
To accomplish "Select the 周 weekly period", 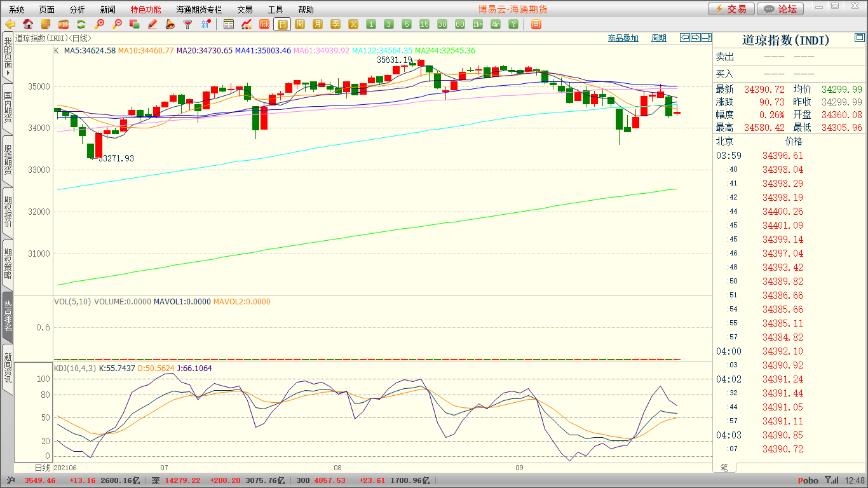I will pyautogui.click(x=300, y=24).
